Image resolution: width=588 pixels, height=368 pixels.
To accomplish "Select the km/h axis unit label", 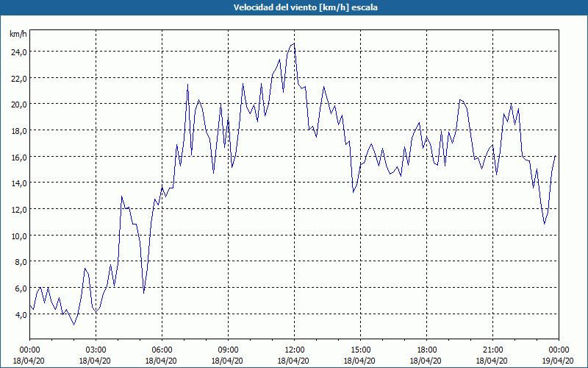I will tap(18, 34).
